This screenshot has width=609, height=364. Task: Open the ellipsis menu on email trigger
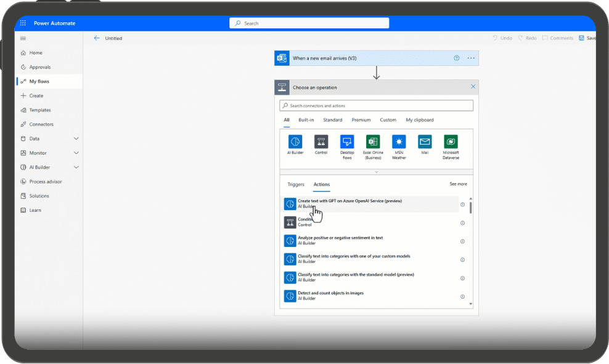pos(471,59)
